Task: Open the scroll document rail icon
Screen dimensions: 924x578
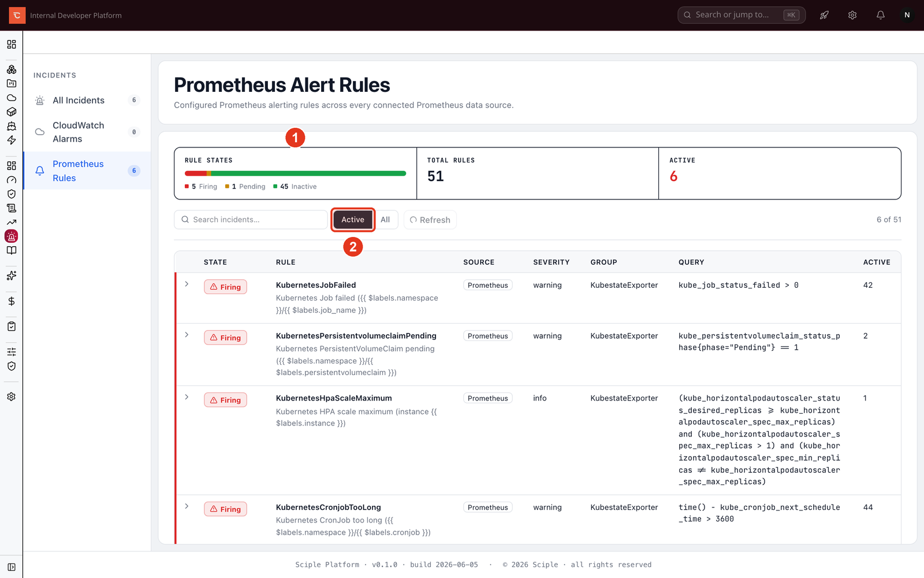Action: pyautogui.click(x=12, y=208)
